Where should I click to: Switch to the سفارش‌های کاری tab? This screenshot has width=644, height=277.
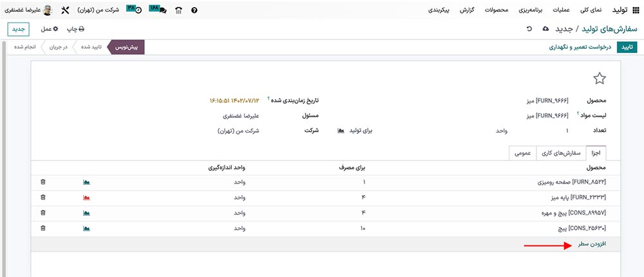coord(562,153)
